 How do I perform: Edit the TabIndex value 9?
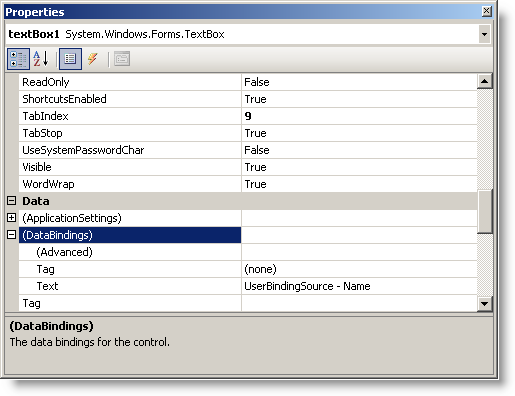click(359, 116)
